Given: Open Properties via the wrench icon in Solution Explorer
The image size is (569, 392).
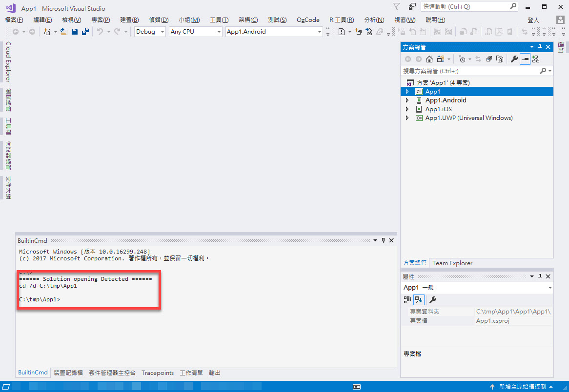Looking at the screenshot, I should click(x=514, y=59).
